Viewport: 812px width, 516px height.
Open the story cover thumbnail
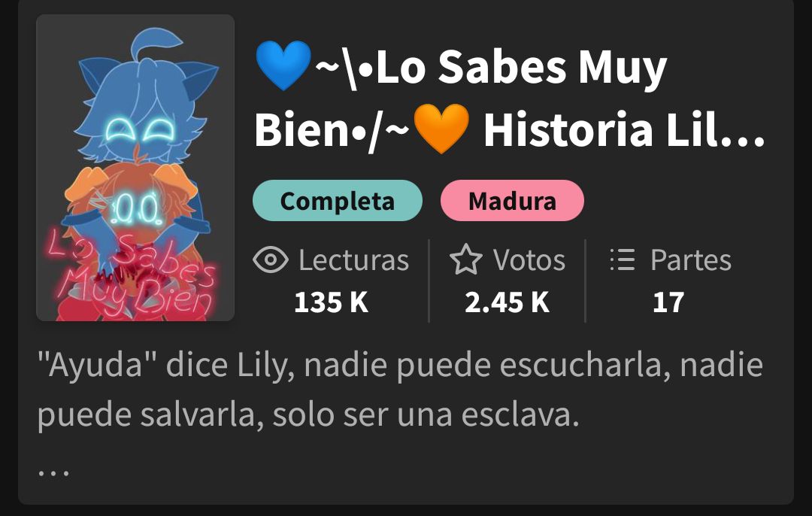(135, 168)
